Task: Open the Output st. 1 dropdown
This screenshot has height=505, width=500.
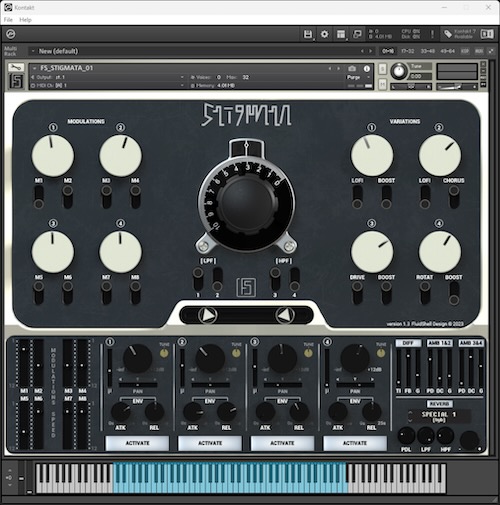Action: (x=108, y=77)
